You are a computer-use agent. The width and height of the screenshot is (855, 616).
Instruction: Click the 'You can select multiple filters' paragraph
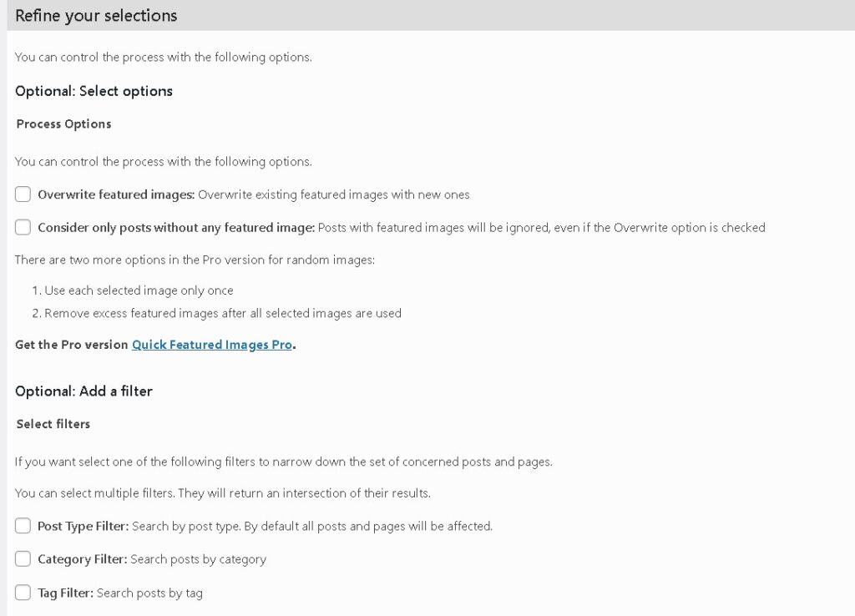point(222,493)
